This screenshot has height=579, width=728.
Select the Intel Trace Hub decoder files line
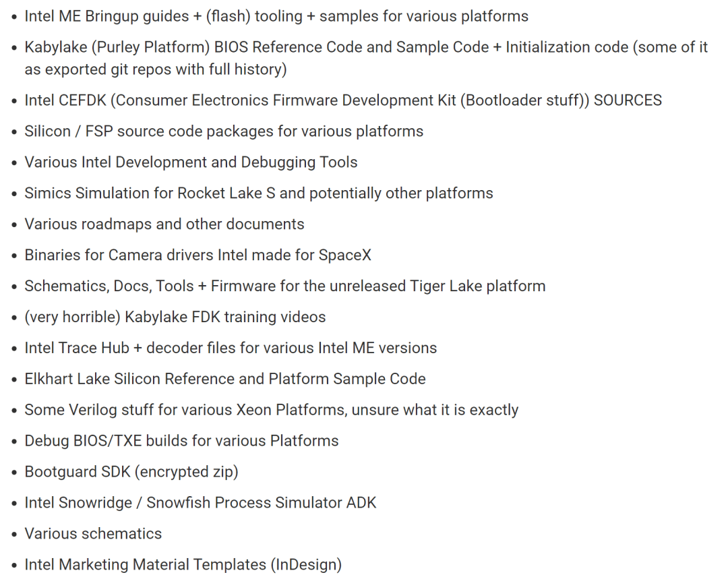(231, 348)
